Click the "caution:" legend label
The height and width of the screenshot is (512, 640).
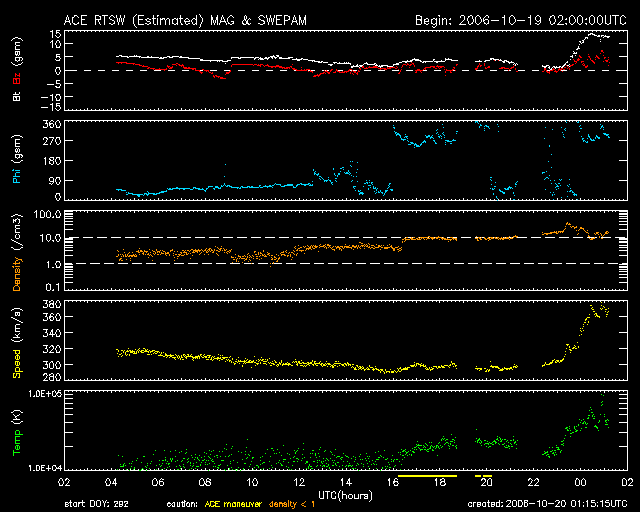click(182, 504)
